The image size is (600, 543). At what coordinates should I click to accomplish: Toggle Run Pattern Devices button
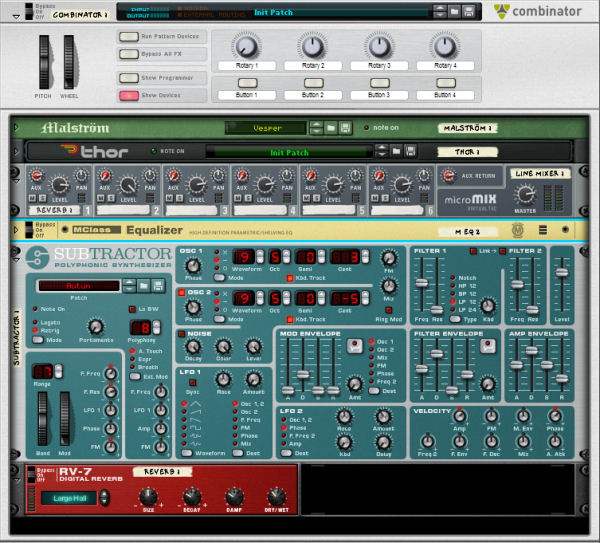click(x=129, y=36)
